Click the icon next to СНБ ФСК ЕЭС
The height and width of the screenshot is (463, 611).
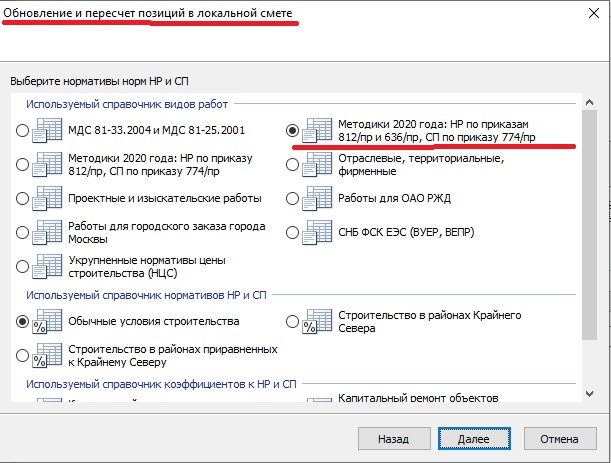(x=318, y=232)
